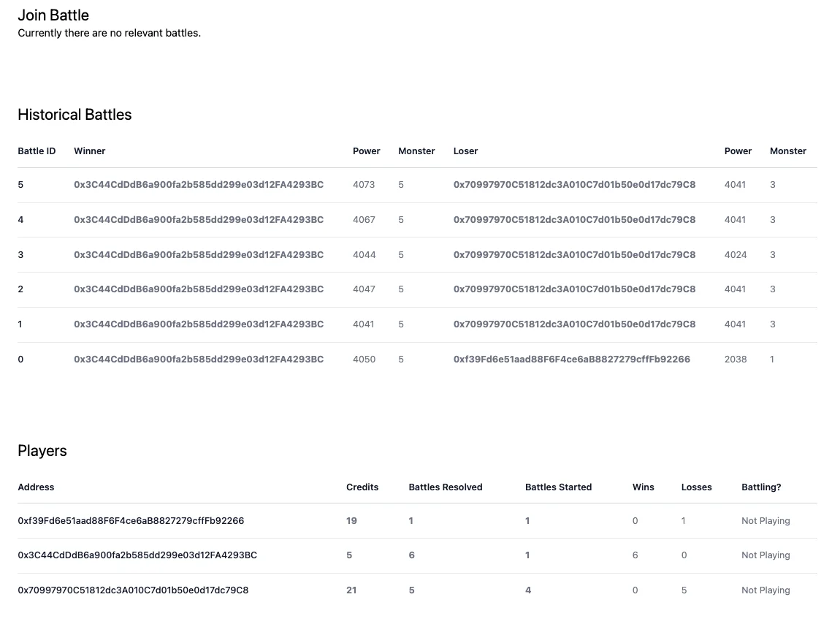Image resolution: width=840 pixels, height=635 pixels.
Task: Select player address starting with 0xf39F in Players
Action: point(131,521)
